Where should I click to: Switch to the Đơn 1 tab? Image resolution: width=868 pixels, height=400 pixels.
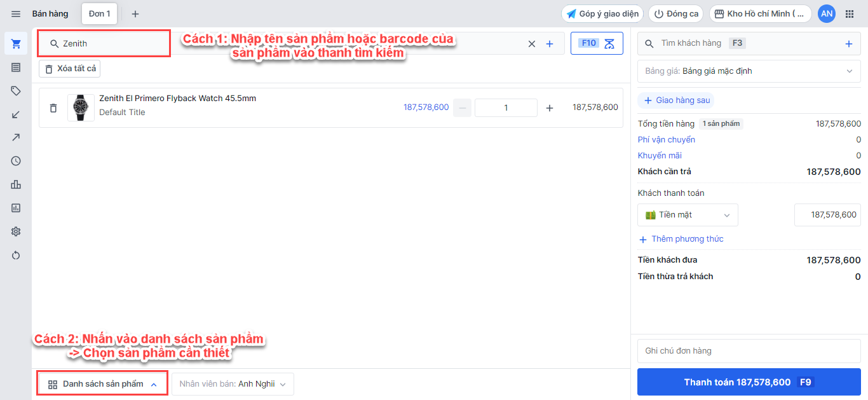tap(99, 14)
